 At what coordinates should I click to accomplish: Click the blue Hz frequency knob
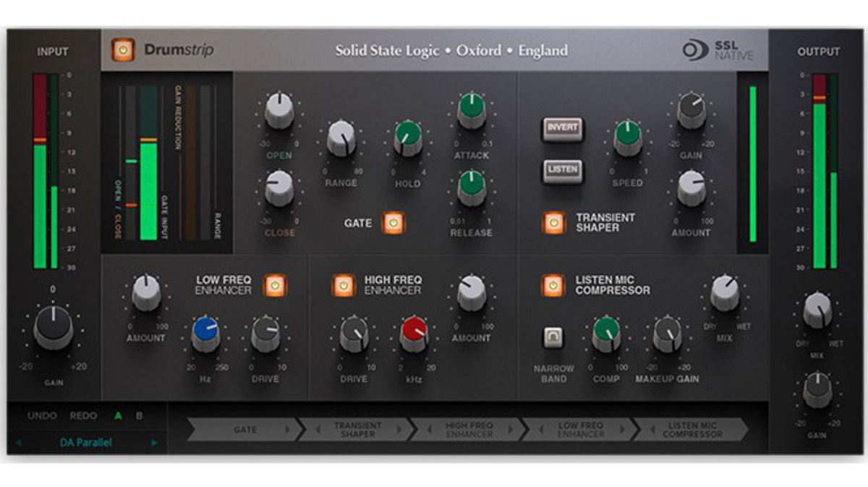click(x=205, y=334)
